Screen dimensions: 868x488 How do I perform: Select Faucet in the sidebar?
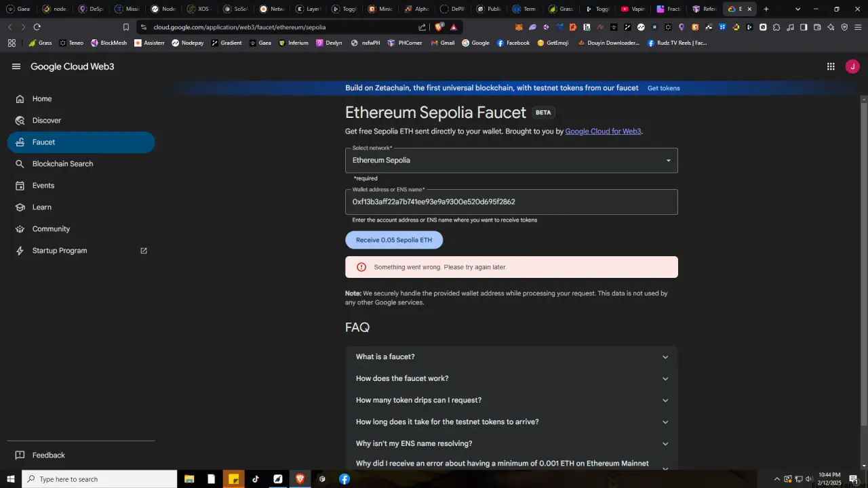(x=81, y=142)
